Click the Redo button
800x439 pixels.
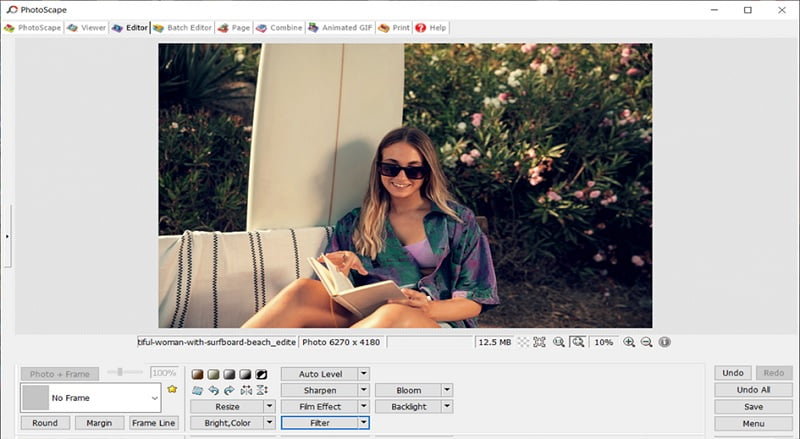773,373
